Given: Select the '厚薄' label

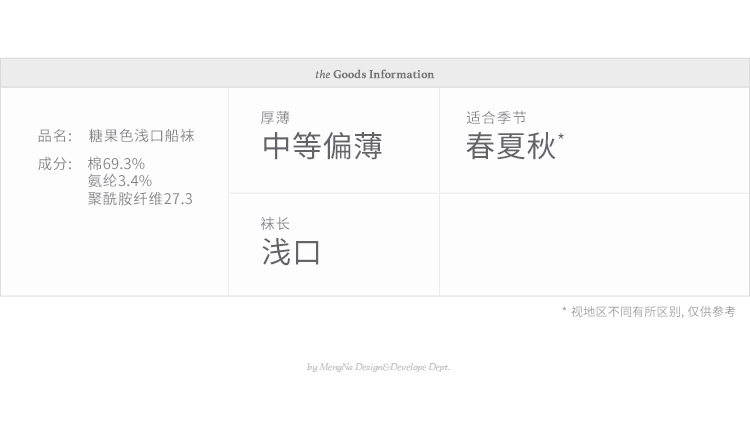Looking at the screenshot, I should click(x=275, y=117).
